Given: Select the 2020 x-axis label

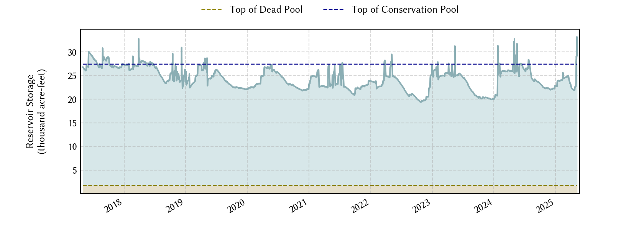Looking at the screenshot, I should coord(237,206).
